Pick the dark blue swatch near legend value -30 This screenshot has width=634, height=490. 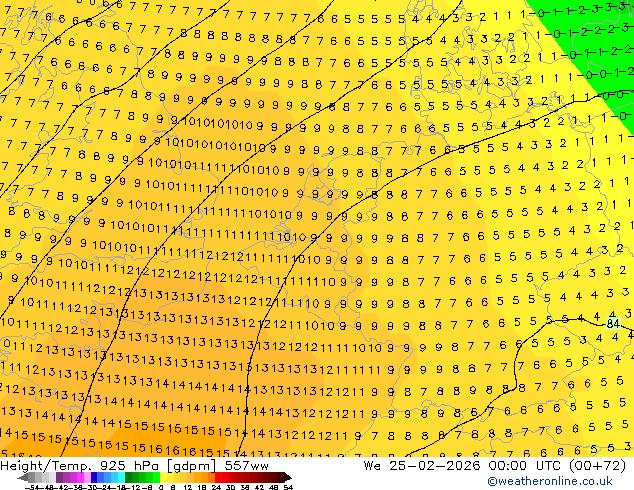tap(94, 477)
